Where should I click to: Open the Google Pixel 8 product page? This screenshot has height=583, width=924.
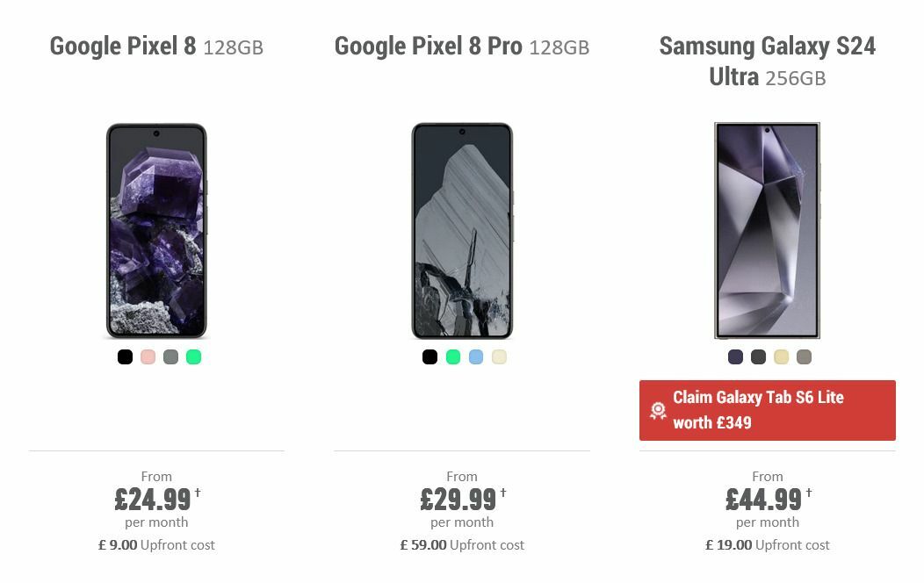point(155,46)
